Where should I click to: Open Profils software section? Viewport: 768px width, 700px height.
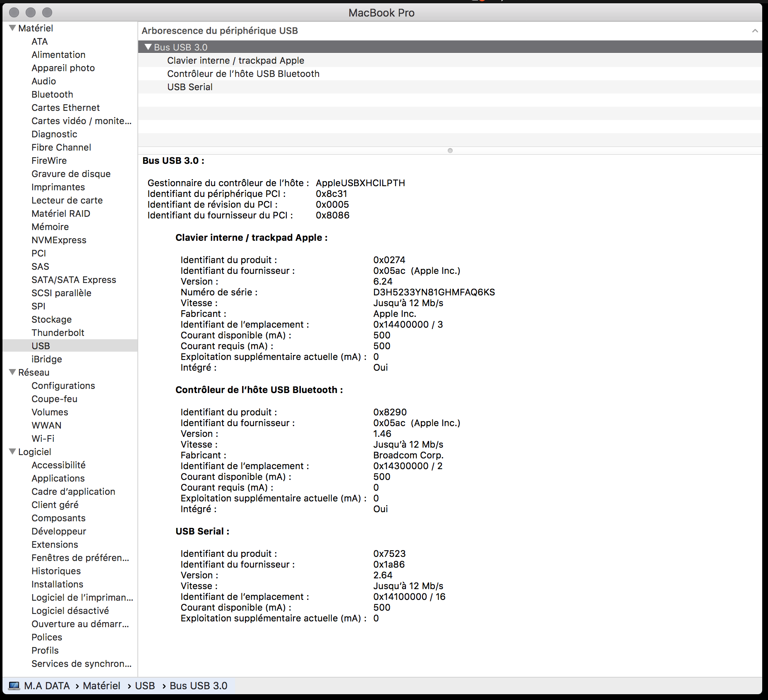45,650
